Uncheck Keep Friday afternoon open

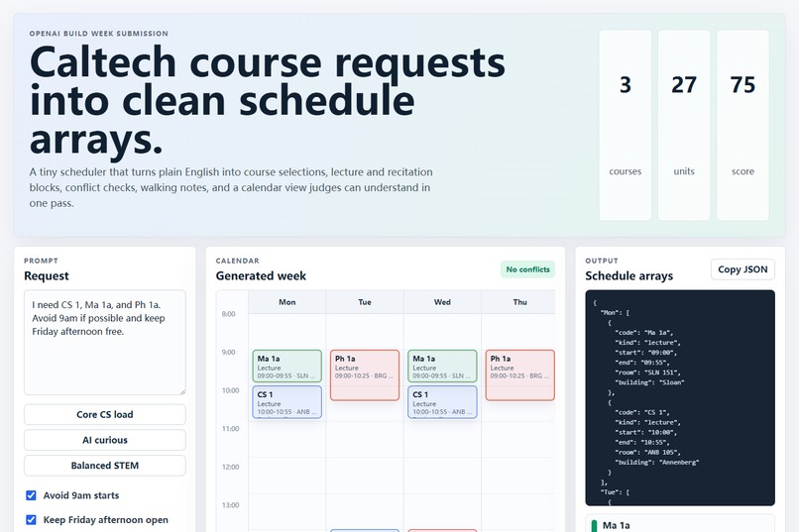click(x=31, y=520)
